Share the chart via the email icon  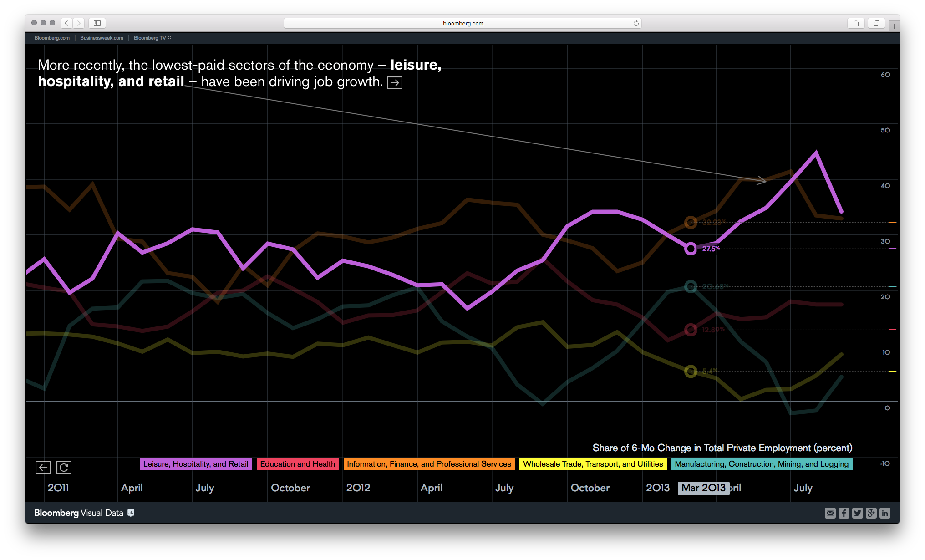pos(830,513)
